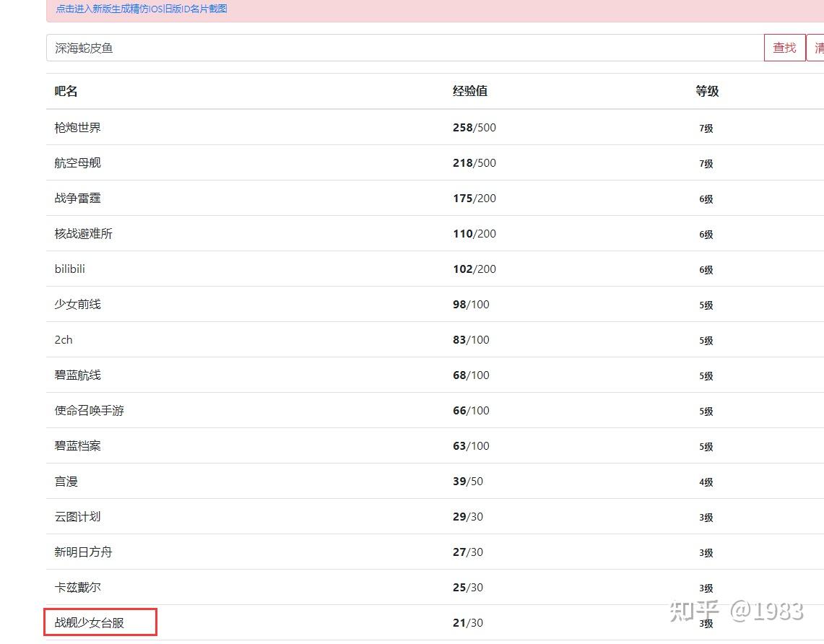
Task: Select the bilibili entry
Action: coord(69,269)
